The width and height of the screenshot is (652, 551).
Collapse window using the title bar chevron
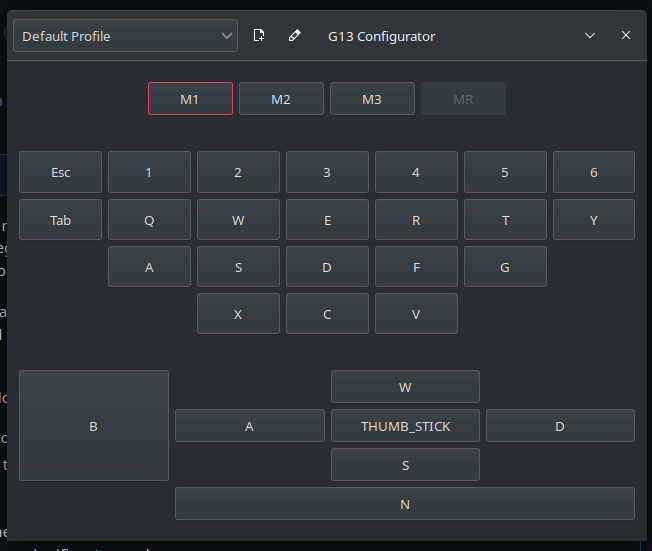pyautogui.click(x=590, y=35)
